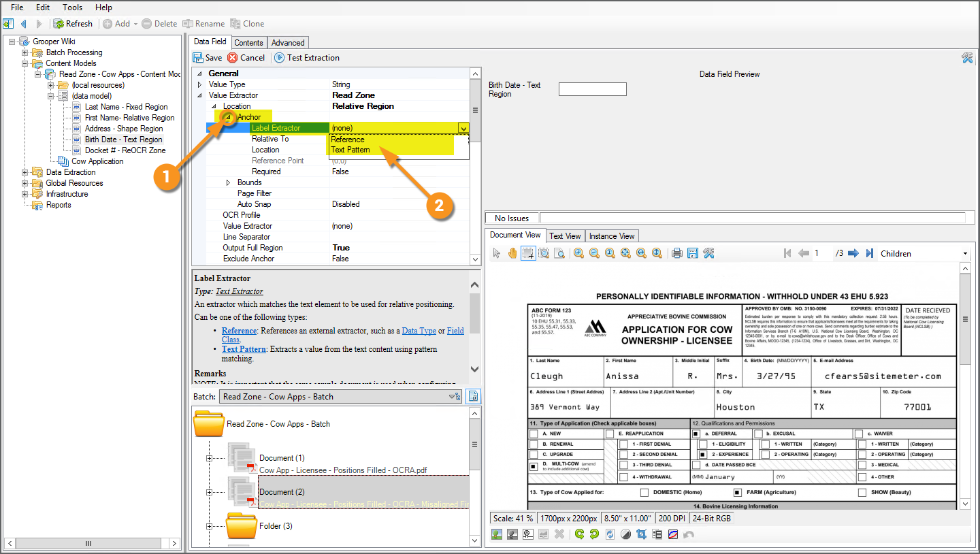Screen dimensions: 980x554
Task: Print the document using the printer icon
Action: coord(676,253)
